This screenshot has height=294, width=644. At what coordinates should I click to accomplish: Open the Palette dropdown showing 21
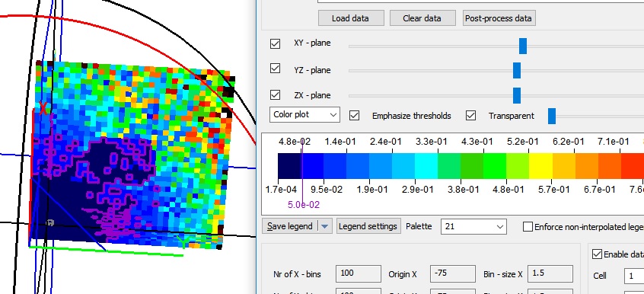pyautogui.click(x=473, y=226)
